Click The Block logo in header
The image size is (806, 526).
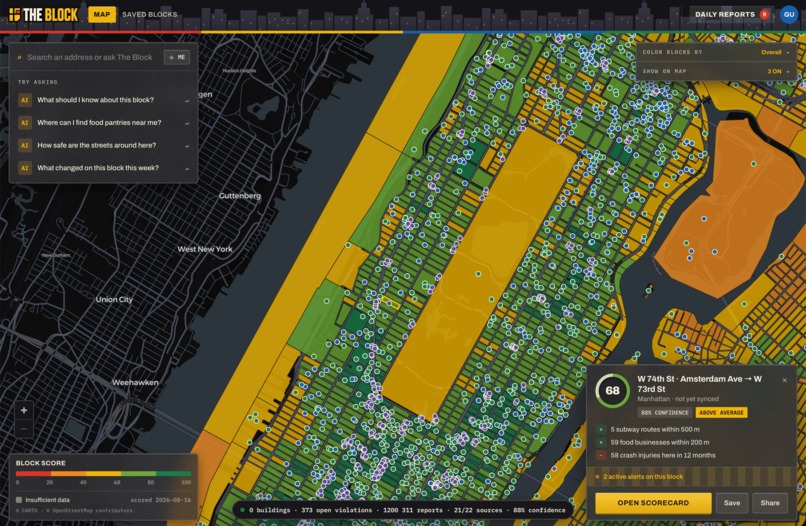tap(44, 14)
